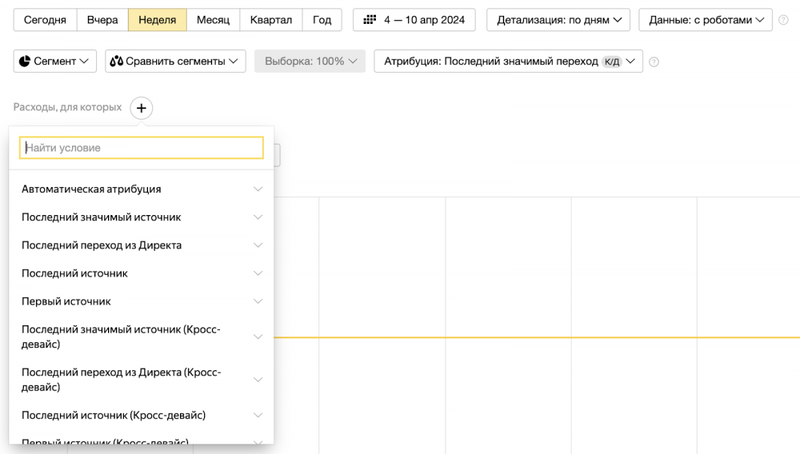
Task: Open Детализация: по дням dropdown
Action: (558, 20)
